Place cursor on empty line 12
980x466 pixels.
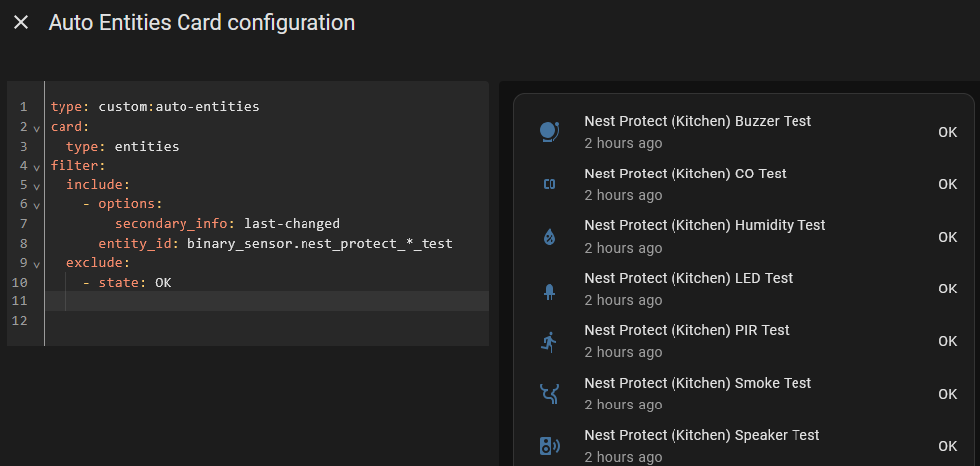(266, 321)
